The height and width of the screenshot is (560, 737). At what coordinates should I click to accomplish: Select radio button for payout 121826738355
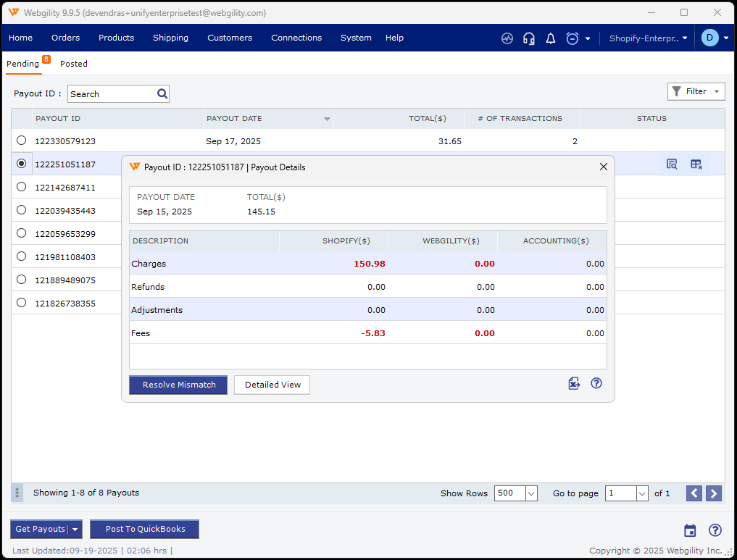click(21, 303)
